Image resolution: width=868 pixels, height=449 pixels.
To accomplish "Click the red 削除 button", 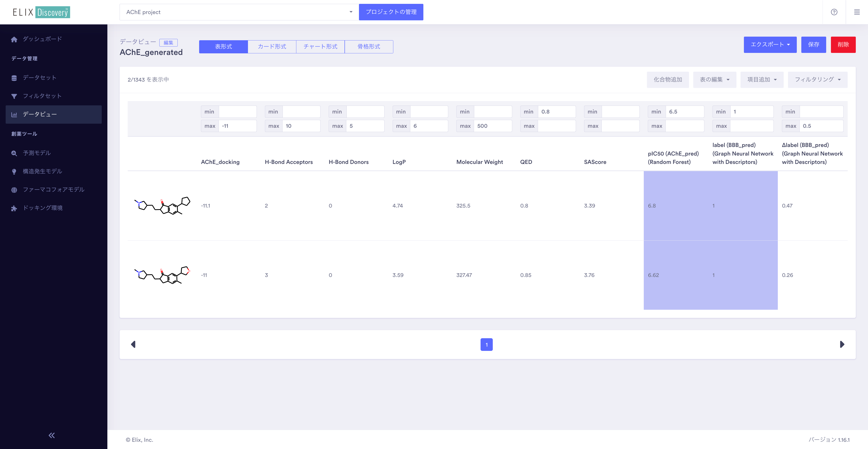I will click(843, 45).
